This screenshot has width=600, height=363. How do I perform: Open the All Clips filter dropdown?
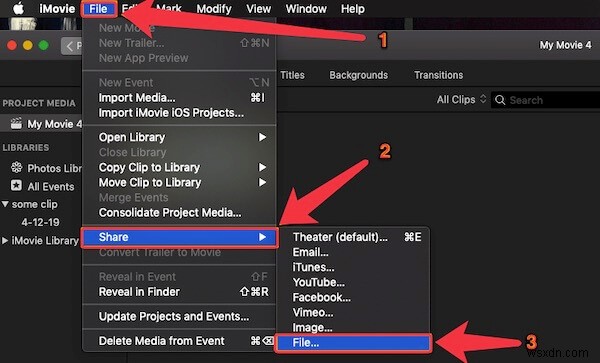click(x=461, y=100)
